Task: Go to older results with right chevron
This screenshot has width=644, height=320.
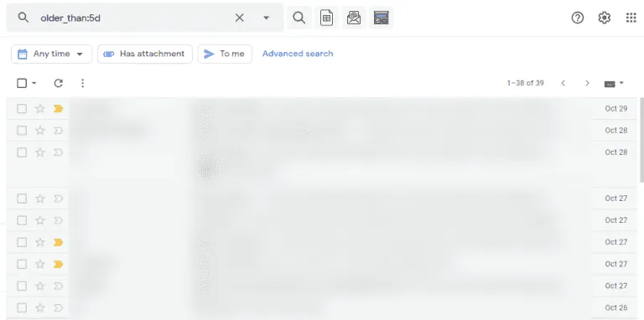Action: click(587, 83)
